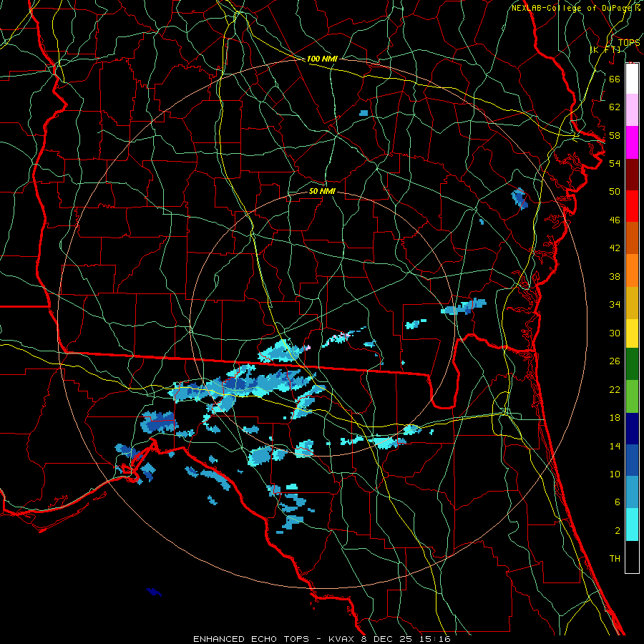The width and height of the screenshot is (644, 644).
Task: Click the legend value '62'
Action: [x=615, y=107]
